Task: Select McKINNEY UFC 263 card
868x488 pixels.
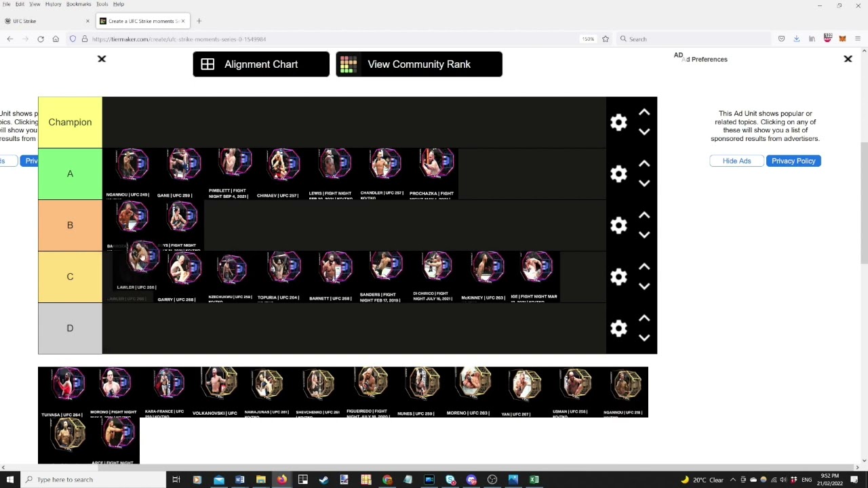Action: pyautogui.click(x=484, y=277)
